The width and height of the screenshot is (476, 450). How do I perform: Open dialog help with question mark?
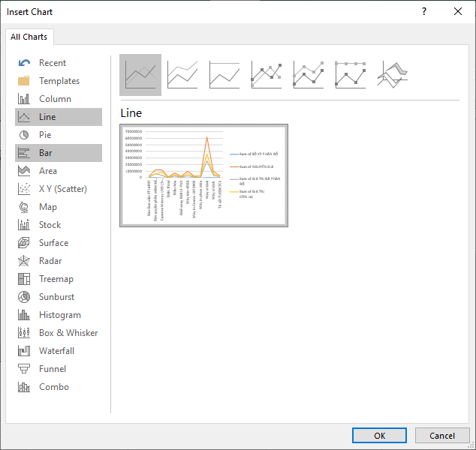pos(424,11)
